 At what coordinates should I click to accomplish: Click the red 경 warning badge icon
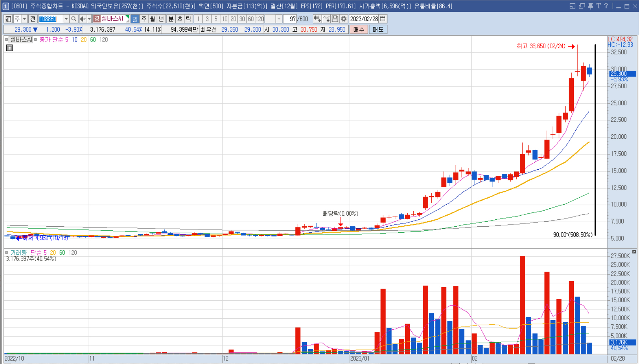(x=96, y=19)
